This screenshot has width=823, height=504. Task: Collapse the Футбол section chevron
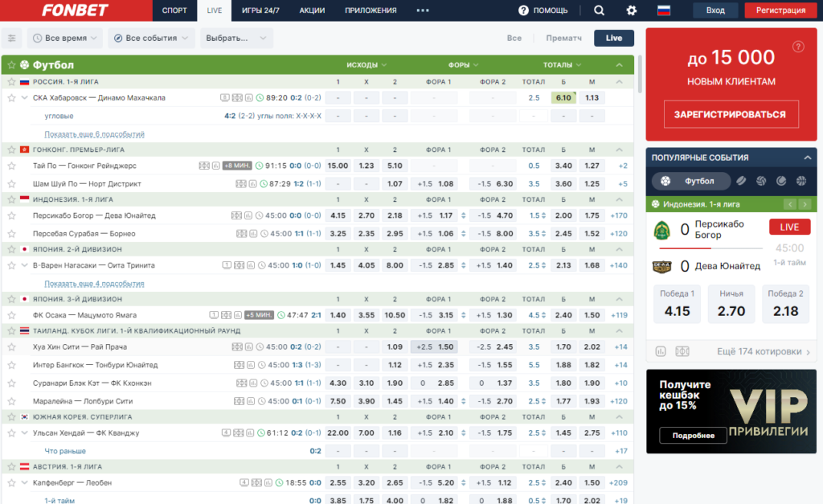click(620, 65)
